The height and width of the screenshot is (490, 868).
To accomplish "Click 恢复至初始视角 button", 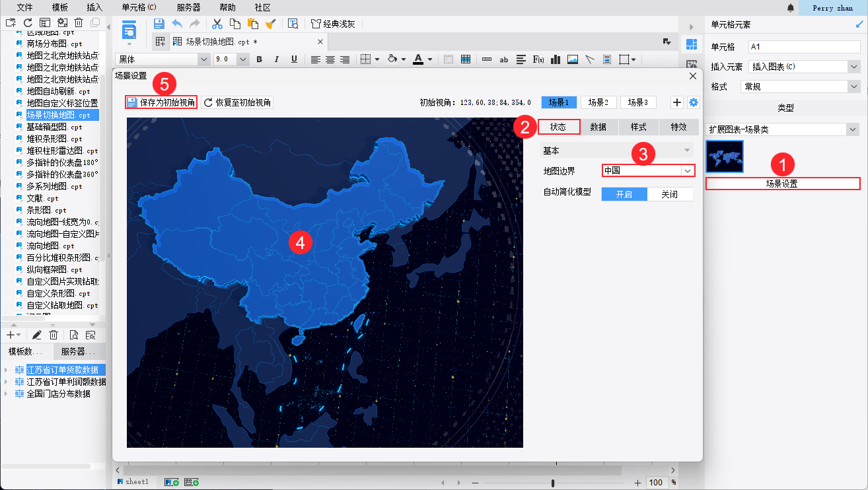I will [x=237, y=102].
